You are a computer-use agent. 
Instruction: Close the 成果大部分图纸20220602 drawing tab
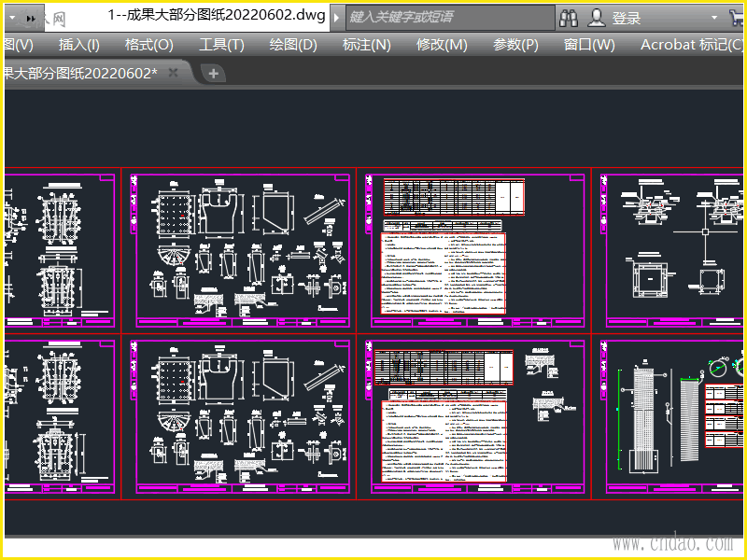pos(174,73)
